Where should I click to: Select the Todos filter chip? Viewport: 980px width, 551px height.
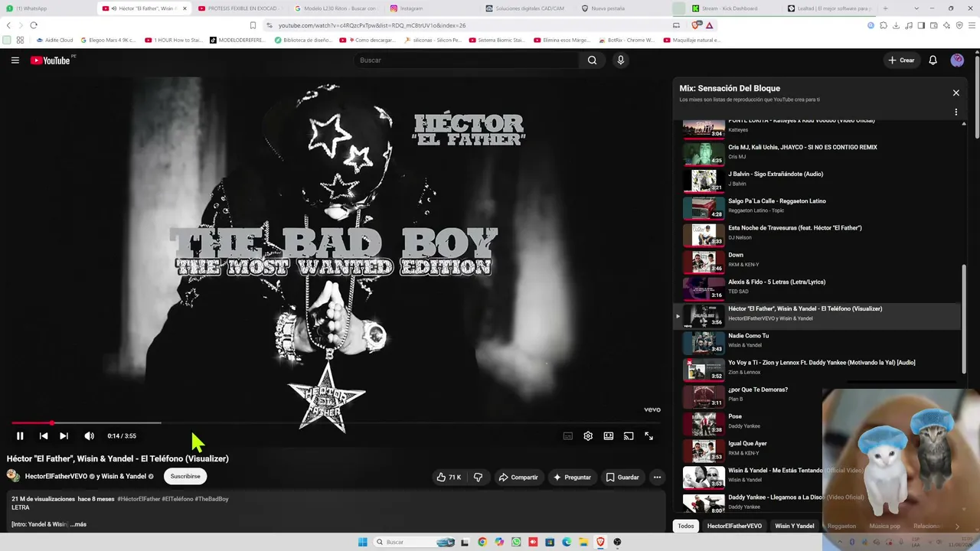(x=686, y=526)
